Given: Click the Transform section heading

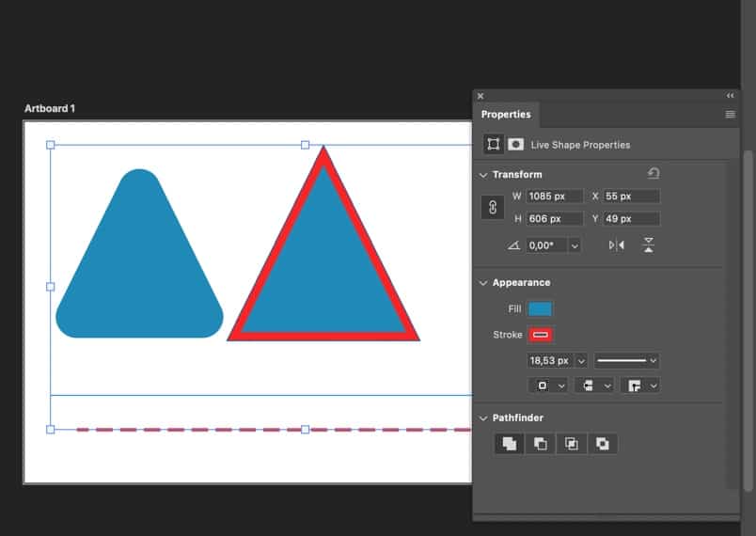Looking at the screenshot, I should pyautogui.click(x=517, y=175).
